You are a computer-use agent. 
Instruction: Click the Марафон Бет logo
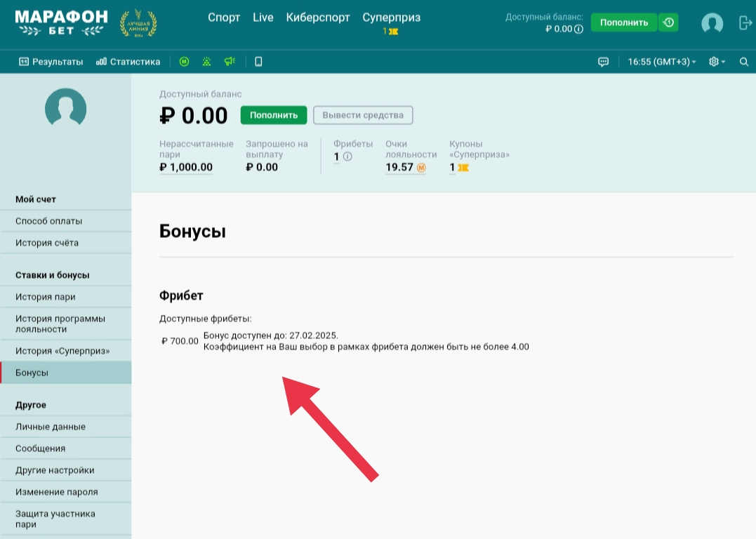[61, 22]
